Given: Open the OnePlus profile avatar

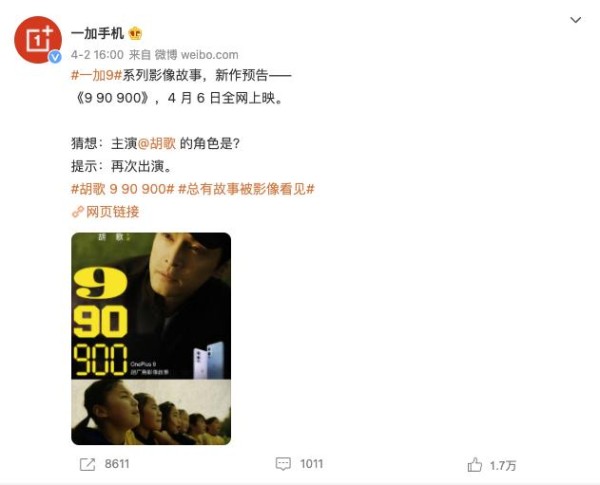Looking at the screenshot, I should click(38, 39).
